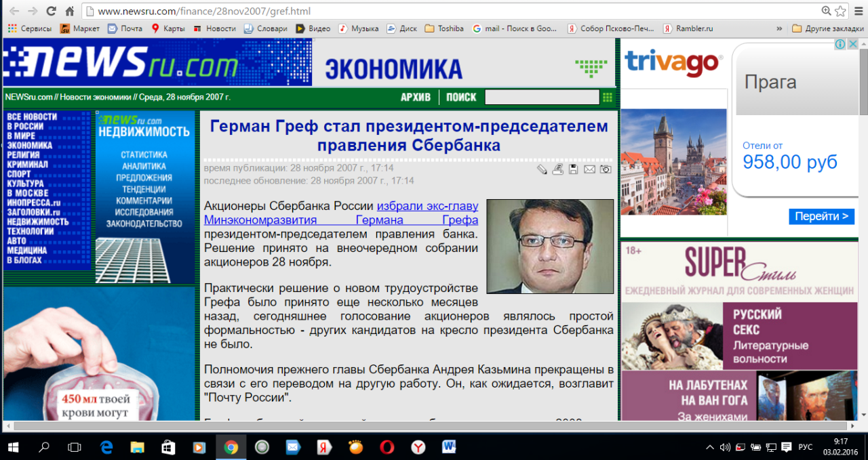Open Task View on the taskbar

[75, 447]
